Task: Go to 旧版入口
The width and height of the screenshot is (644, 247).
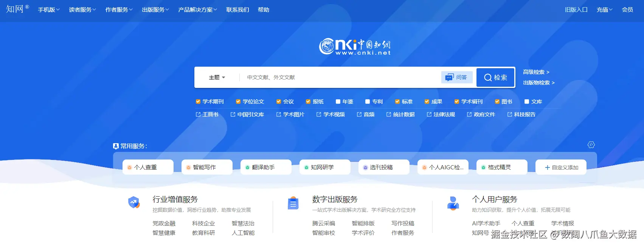Action: (x=576, y=10)
